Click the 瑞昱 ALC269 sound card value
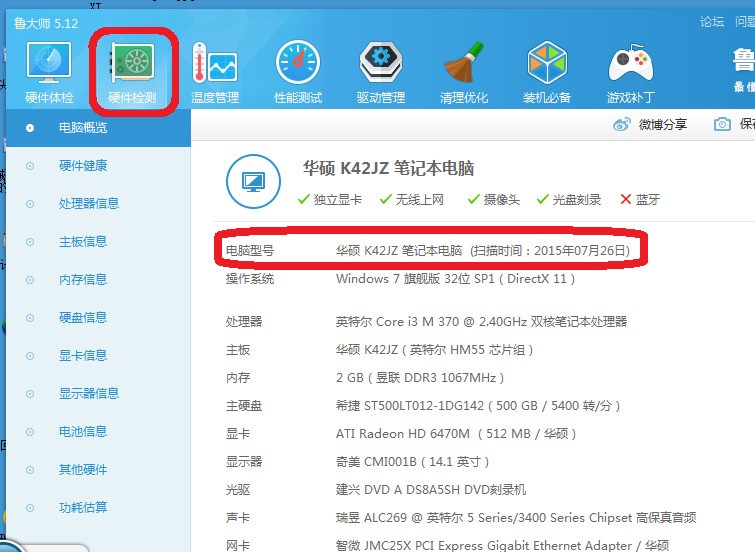 point(516,518)
